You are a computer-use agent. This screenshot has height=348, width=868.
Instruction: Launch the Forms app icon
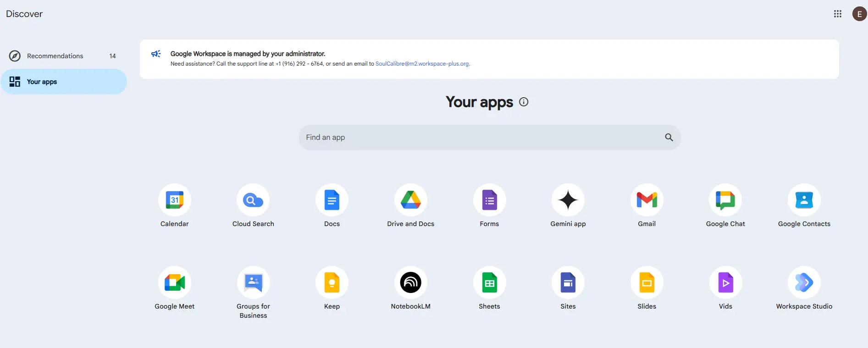tap(490, 200)
